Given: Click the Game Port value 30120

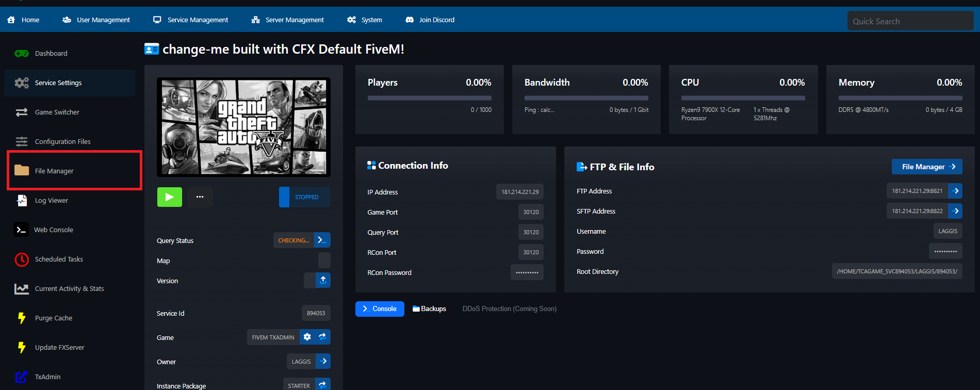Looking at the screenshot, I should coord(531,212).
